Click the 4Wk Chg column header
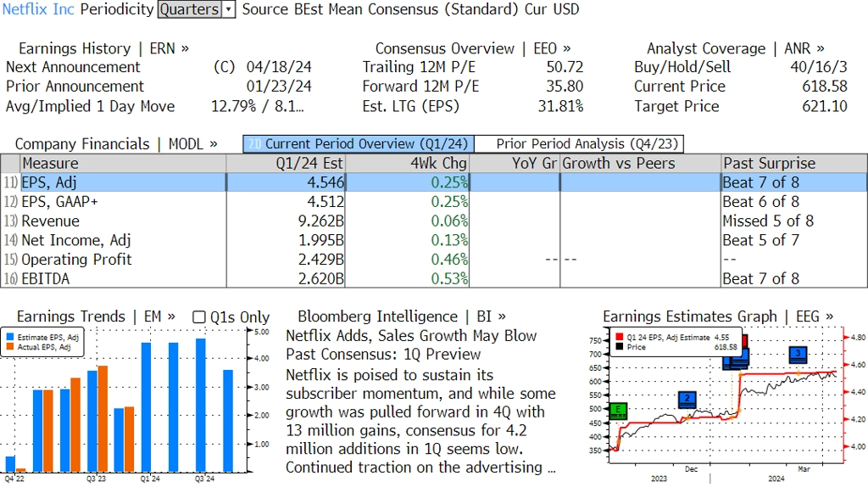The height and width of the screenshot is (487, 868). point(407,164)
